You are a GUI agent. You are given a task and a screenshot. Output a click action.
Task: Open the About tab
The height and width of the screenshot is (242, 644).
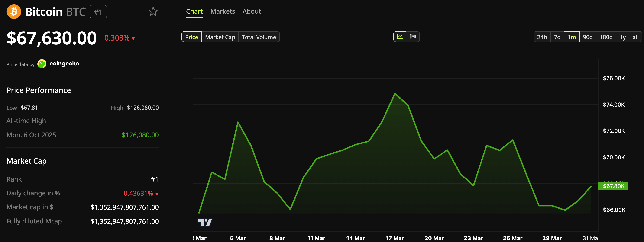point(252,11)
